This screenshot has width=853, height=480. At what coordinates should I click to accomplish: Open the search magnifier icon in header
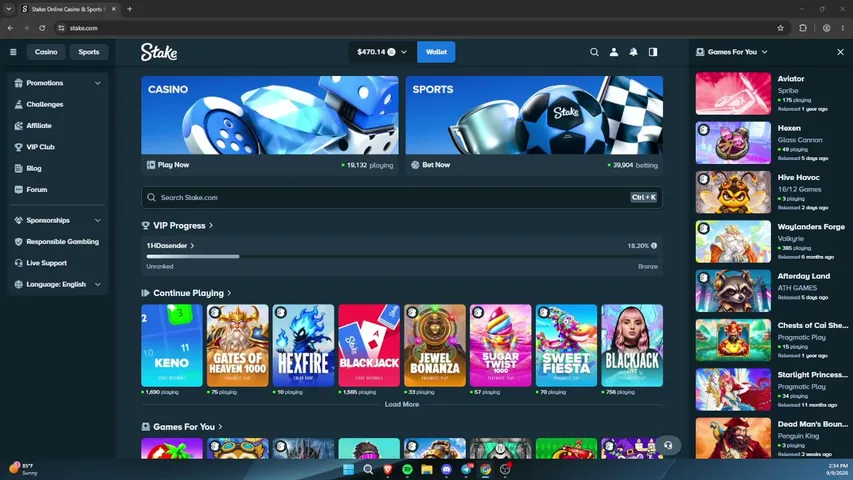(x=594, y=52)
